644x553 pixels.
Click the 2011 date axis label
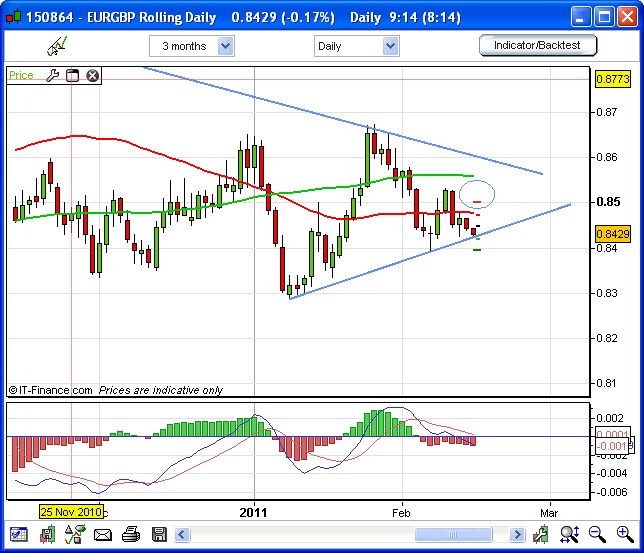(x=253, y=513)
